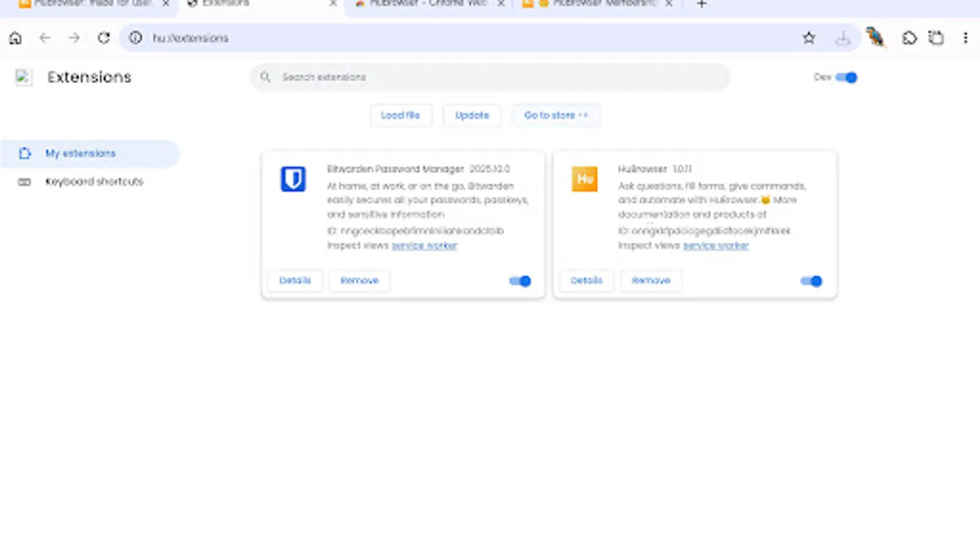Reload the page with the refresh icon
This screenshot has width=980, height=551.
pyautogui.click(x=104, y=37)
